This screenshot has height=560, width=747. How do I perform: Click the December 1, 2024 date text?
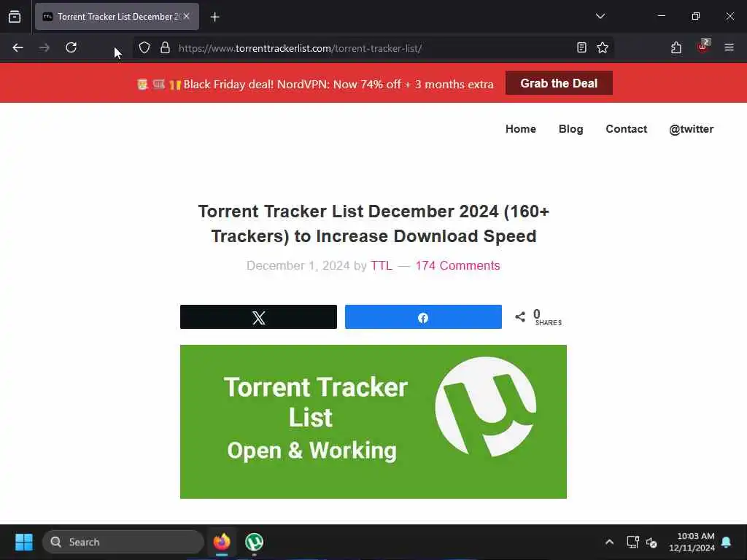click(x=298, y=265)
